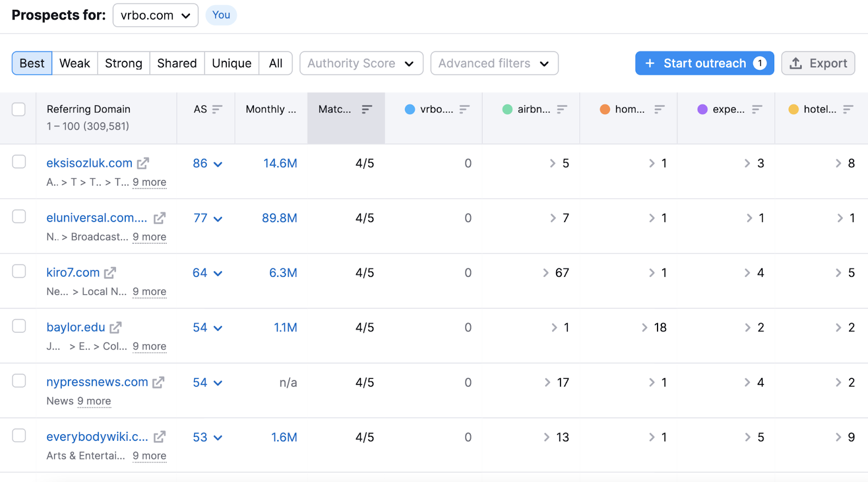Viewport: 868px width, 482px height.
Task: Select the Shared tab
Action: tap(177, 64)
